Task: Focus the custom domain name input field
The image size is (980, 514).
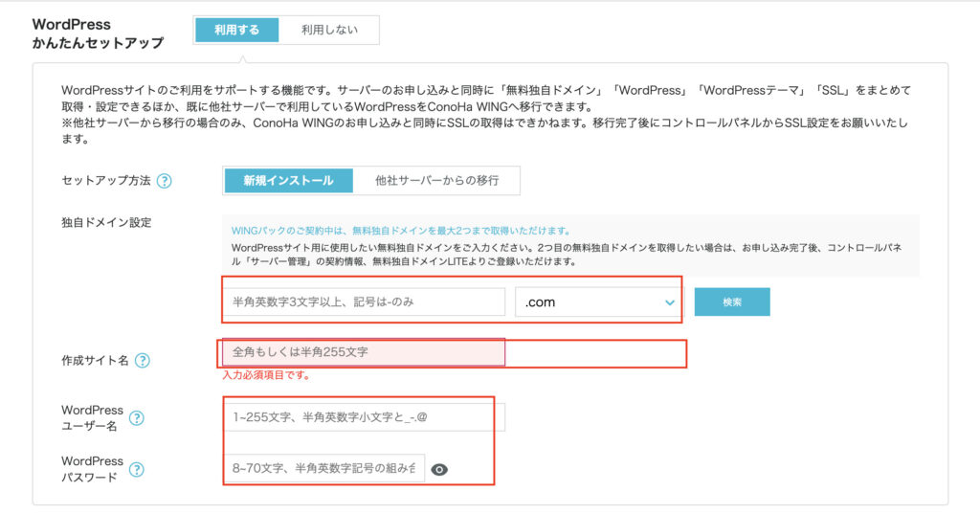Action: coord(365,302)
